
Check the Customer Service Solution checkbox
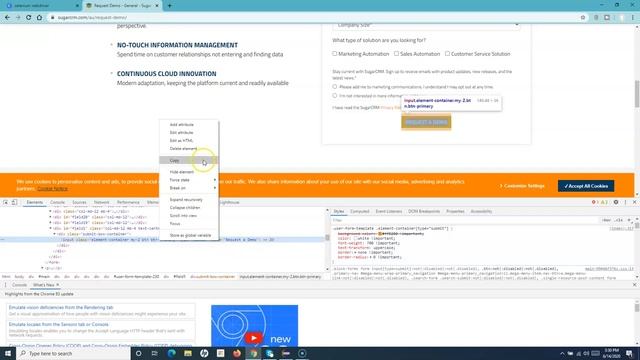coord(447,53)
